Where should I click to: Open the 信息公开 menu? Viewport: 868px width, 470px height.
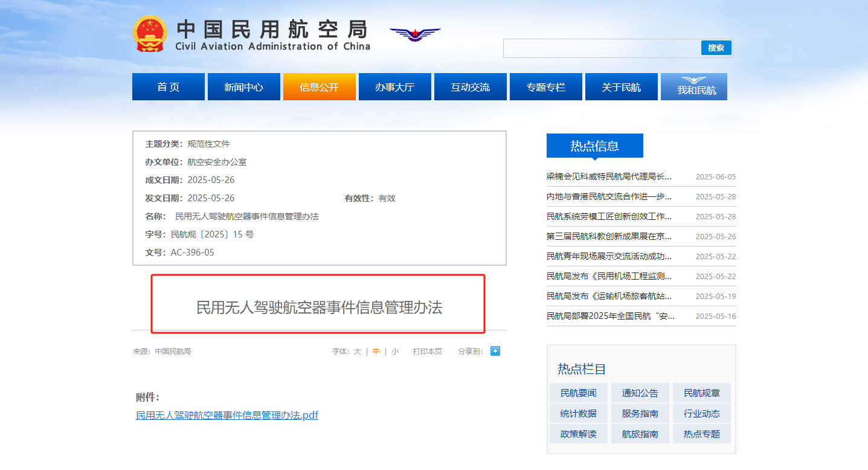point(320,87)
